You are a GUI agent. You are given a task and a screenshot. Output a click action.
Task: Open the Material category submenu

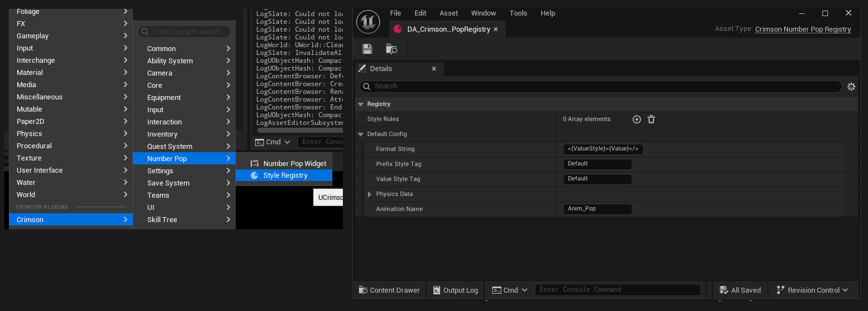(71, 73)
